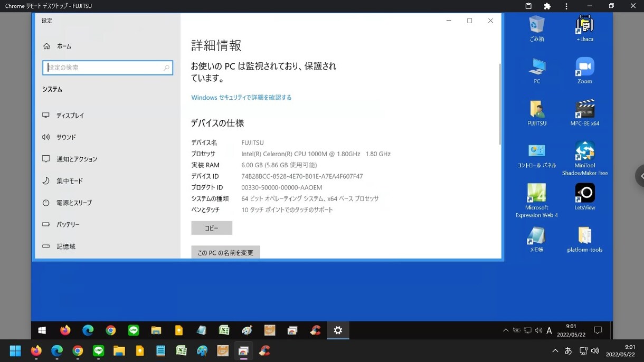The image size is (644, 362).
Task: Open Paint from the remote taskbar
Action: coord(247,330)
